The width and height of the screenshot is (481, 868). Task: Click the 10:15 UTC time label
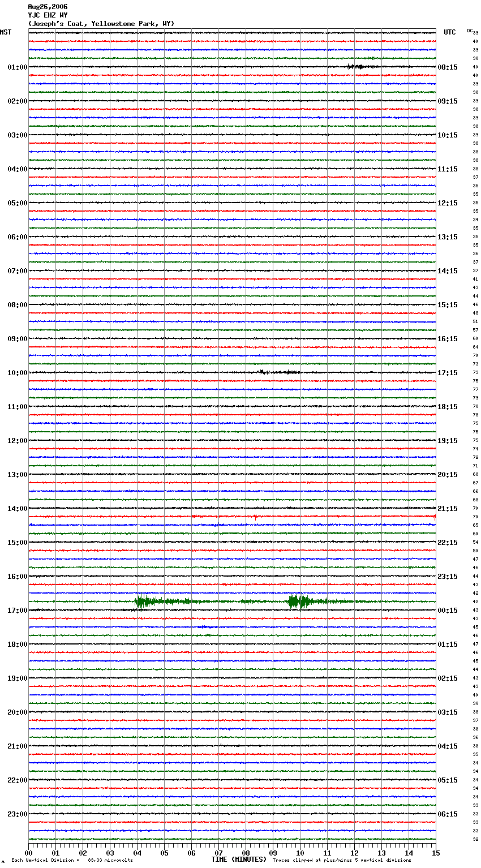click(x=448, y=135)
